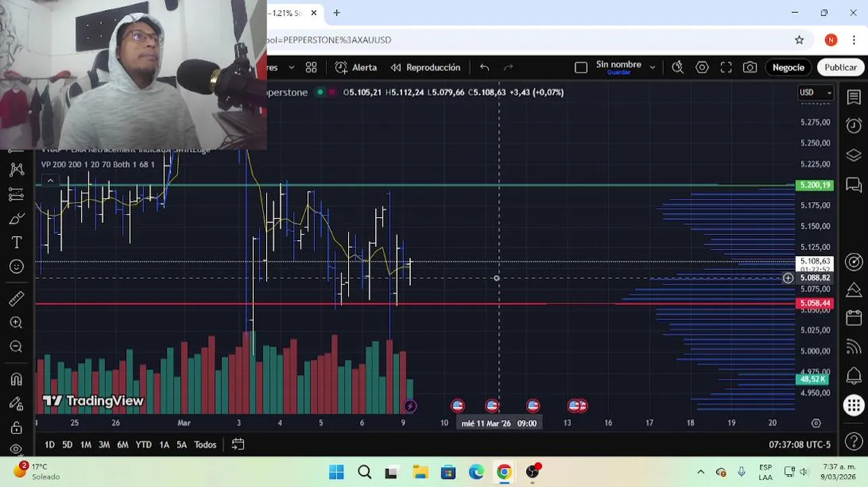The image size is (868, 487).
Task: Bookmark this page with the star
Action: tap(799, 40)
